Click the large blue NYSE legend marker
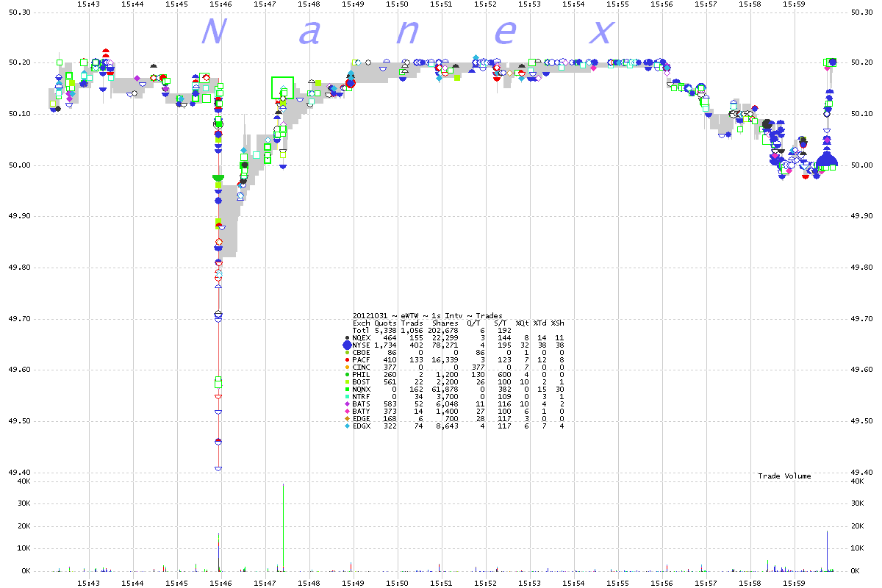Viewport: 882px width, 588px height. (x=347, y=345)
